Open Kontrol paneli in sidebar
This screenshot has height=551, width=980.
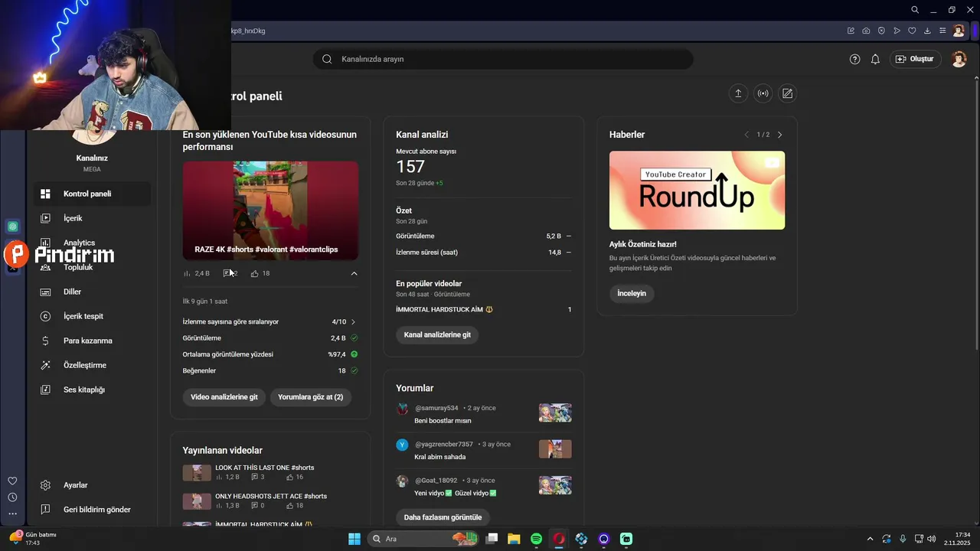click(93, 194)
